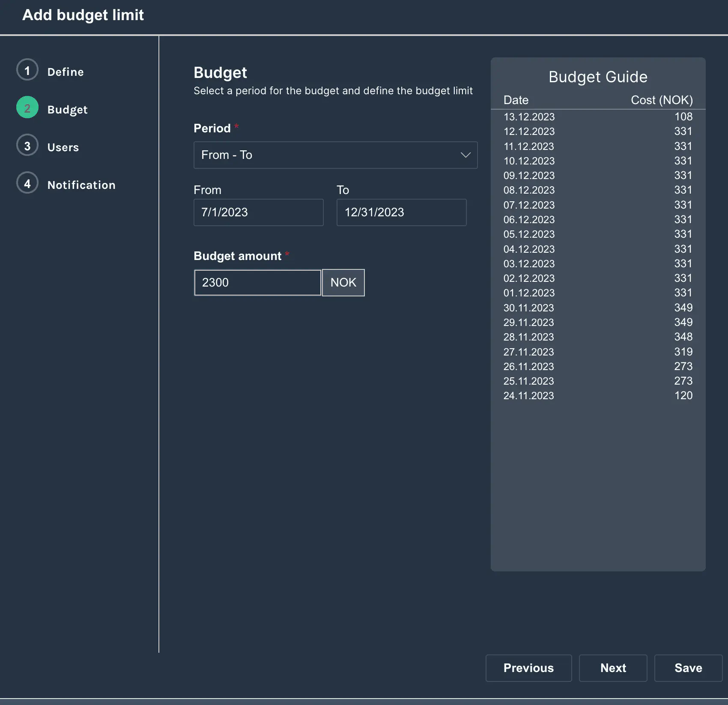The width and height of the screenshot is (728, 705).
Task: Switch to the Users step
Action: point(63,147)
